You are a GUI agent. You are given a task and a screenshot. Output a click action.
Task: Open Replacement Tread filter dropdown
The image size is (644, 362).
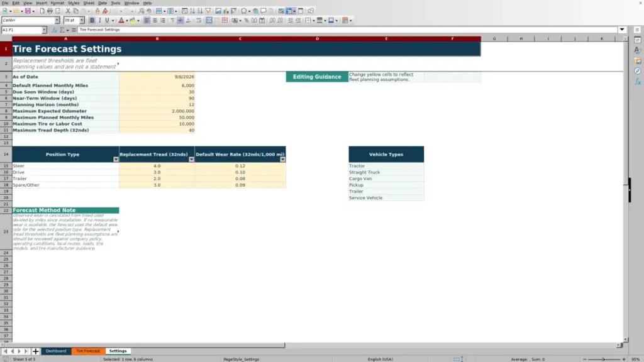click(x=191, y=159)
